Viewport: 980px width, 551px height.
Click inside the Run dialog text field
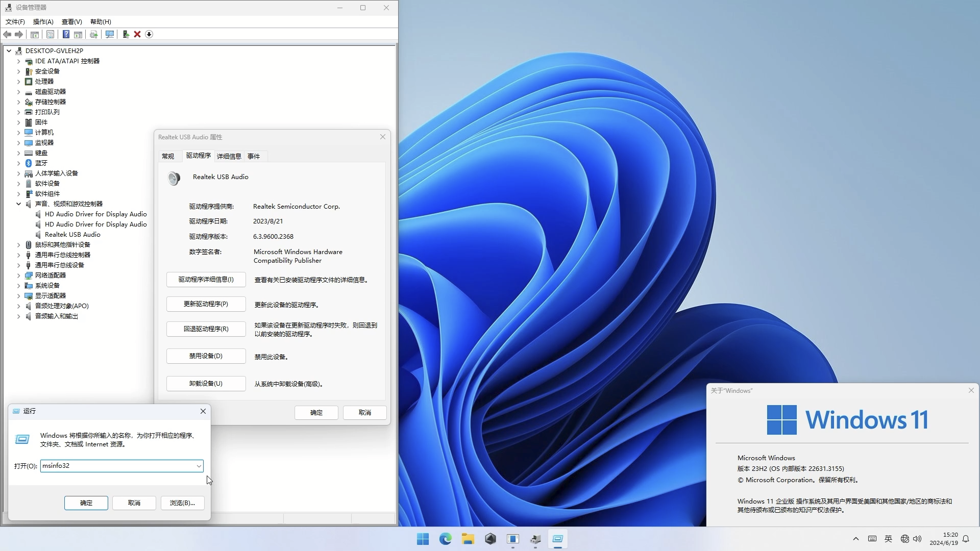[x=117, y=466]
